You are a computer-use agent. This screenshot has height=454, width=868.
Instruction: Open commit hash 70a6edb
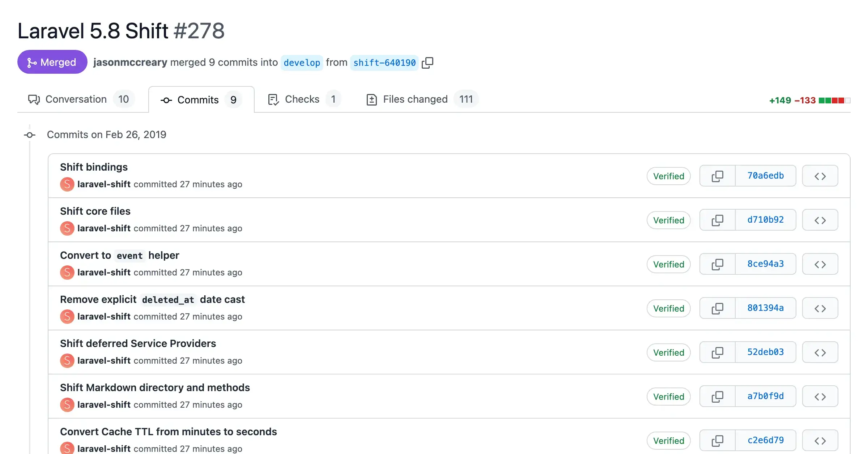pos(766,176)
